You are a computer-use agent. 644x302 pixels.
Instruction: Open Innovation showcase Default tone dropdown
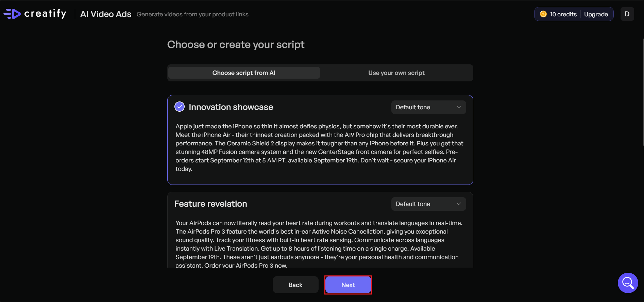click(x=428, y=107)
